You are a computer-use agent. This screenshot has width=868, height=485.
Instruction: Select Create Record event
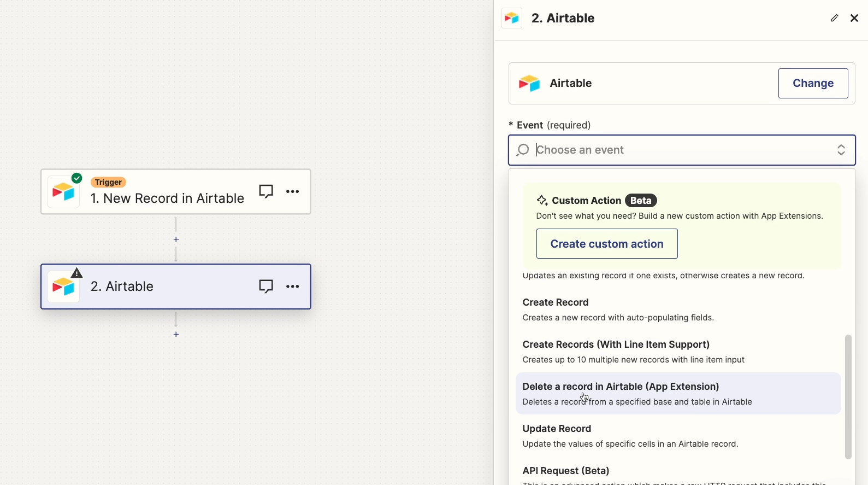(678, 309)
